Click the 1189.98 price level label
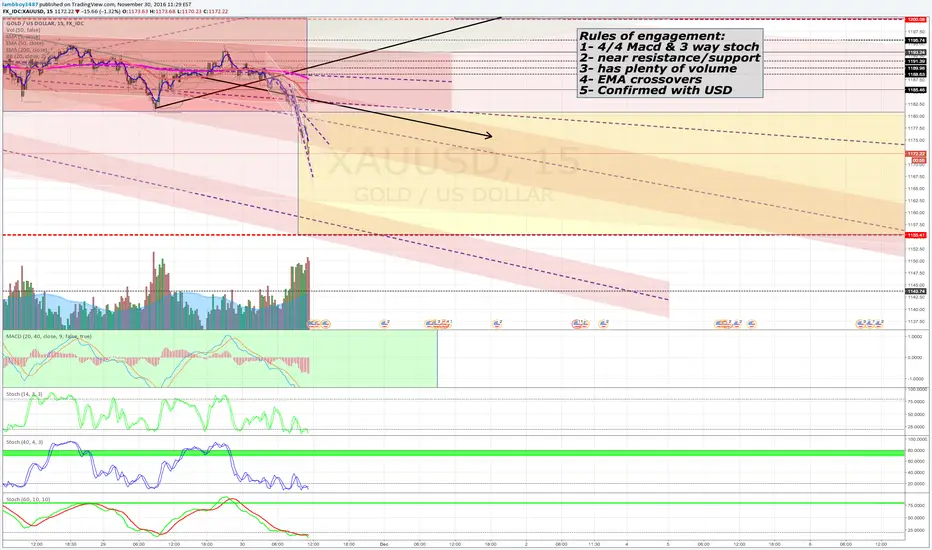Image resolution: width=932 pixels, height=550 pixels. [915, 68]
